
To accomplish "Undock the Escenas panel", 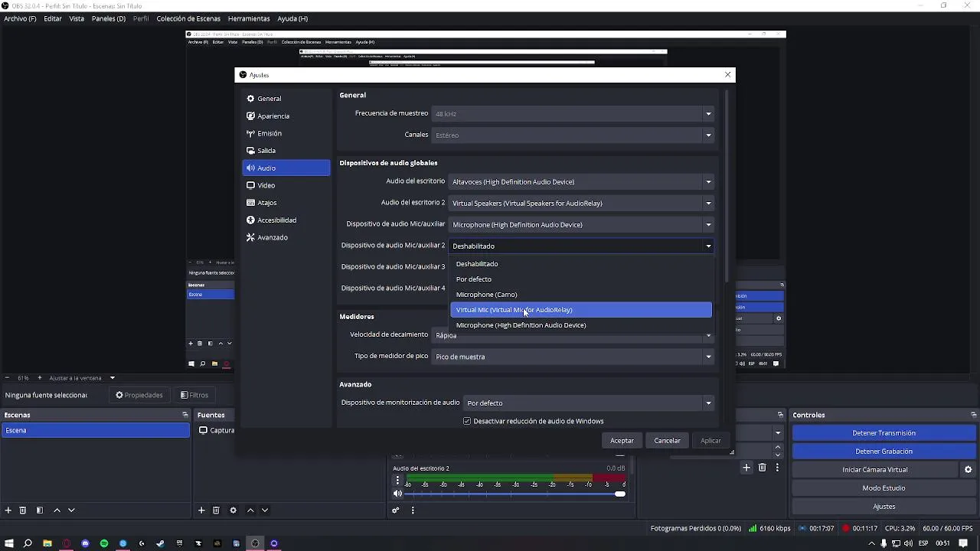I will (x=185, y=415).
